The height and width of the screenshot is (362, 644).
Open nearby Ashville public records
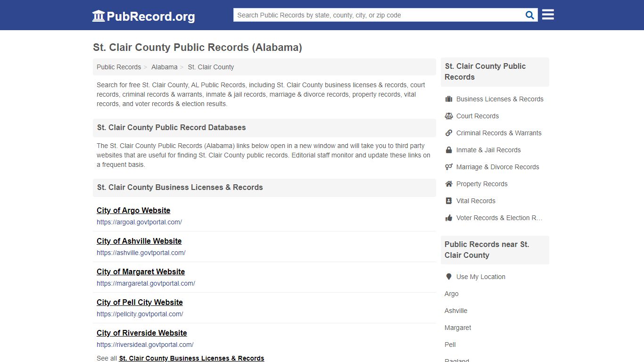(x=456, y=311)
